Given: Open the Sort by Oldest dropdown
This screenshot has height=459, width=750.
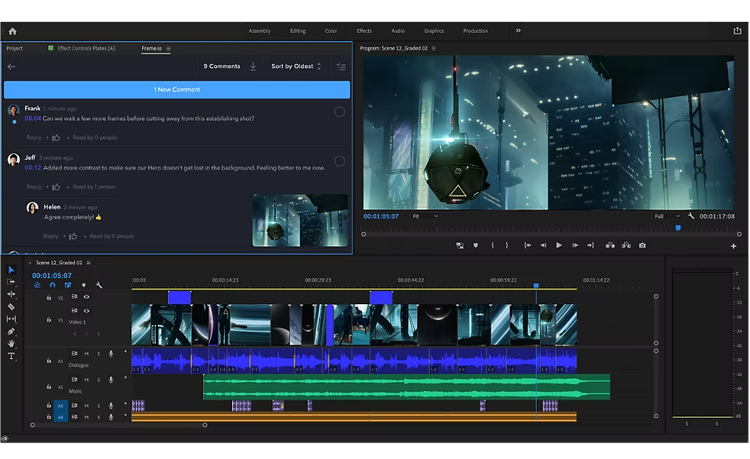Looking at the screenshot, I should 297,66.
